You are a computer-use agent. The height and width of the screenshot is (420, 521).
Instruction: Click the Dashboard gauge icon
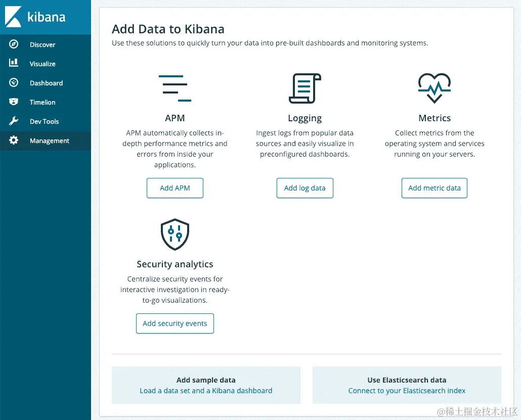point(14,82)
